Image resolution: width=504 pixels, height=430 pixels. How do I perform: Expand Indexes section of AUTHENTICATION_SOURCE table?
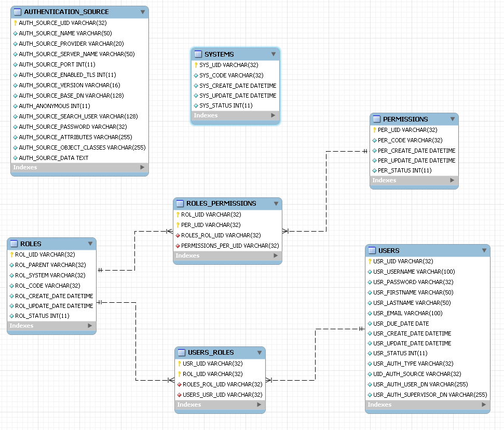click(142, 167)
